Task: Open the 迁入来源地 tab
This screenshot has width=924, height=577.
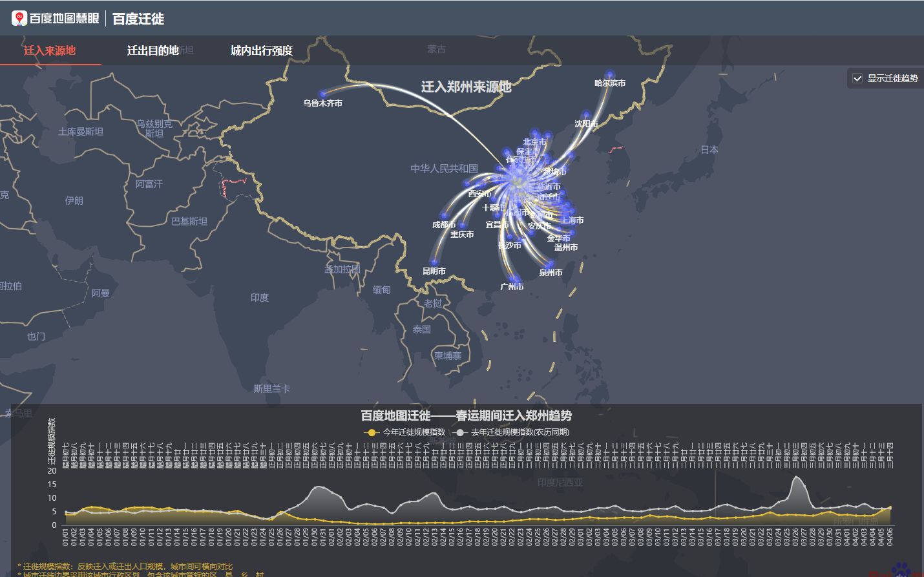Action: point(50,50)
